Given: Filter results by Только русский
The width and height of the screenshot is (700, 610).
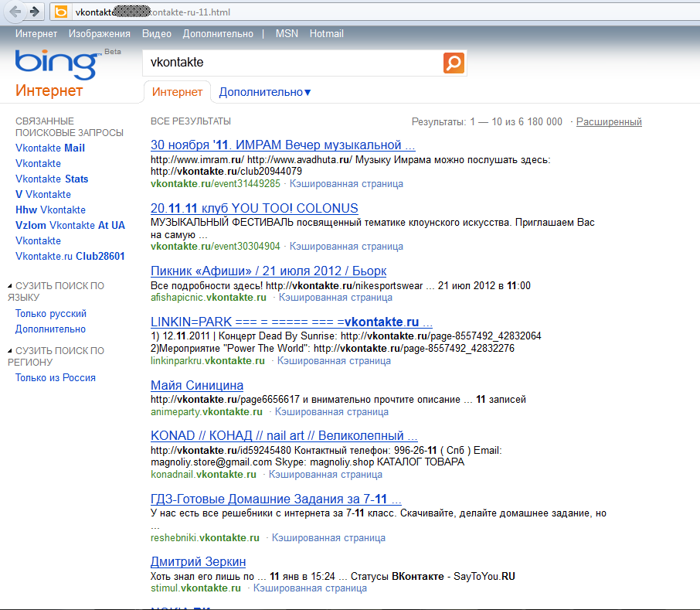Looking at the screenshot, I should 51,313.
